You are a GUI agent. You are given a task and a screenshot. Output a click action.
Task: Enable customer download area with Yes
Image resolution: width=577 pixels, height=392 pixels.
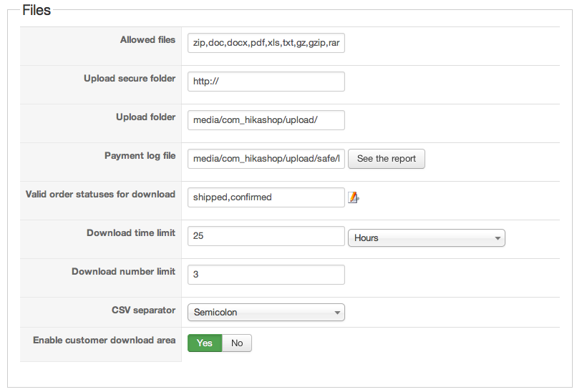point(205,343)
